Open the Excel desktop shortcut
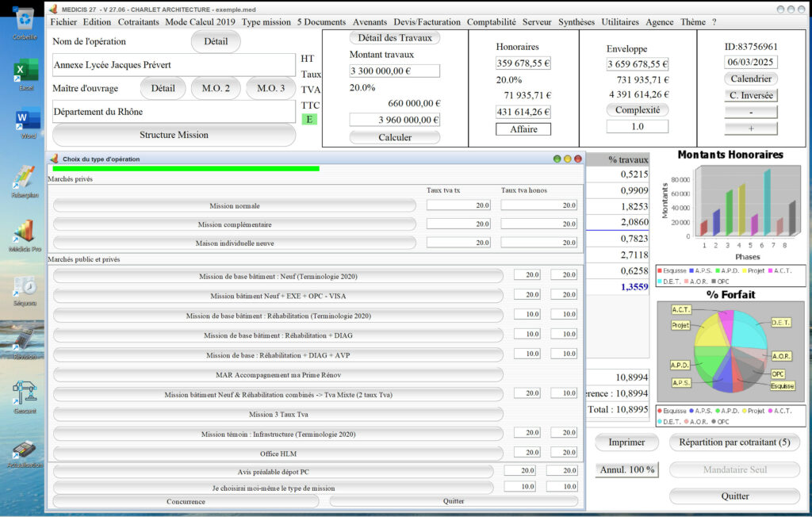812x517 pixels. click(x=25, y=74)
